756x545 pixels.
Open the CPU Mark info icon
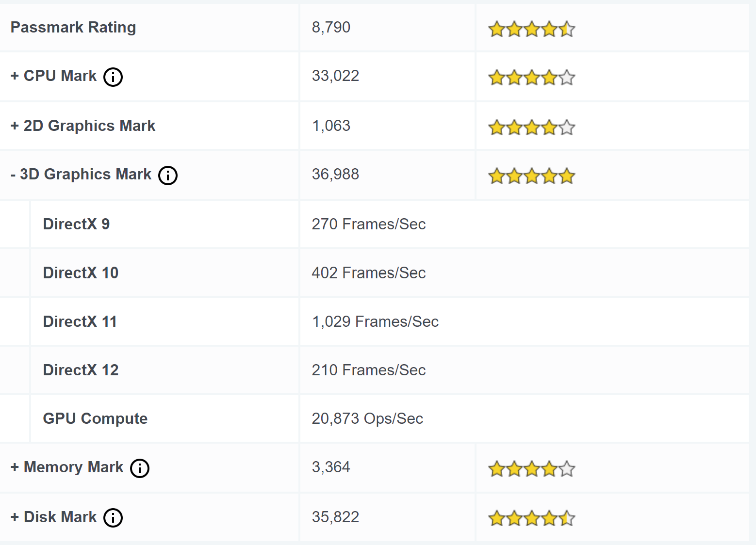(x=113, y=77)
